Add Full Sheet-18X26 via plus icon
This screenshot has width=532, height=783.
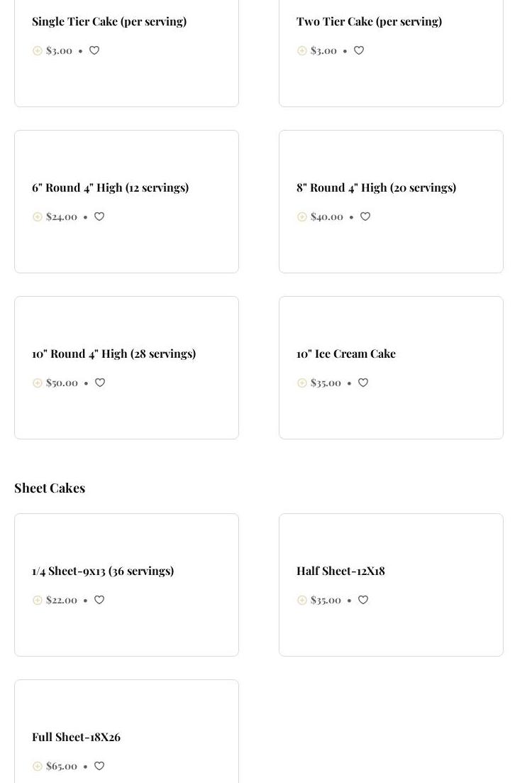coord(38,766)
